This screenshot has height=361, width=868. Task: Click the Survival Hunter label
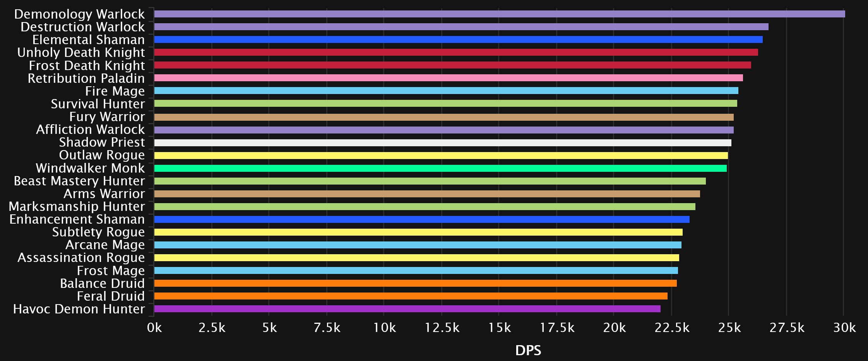98,104
